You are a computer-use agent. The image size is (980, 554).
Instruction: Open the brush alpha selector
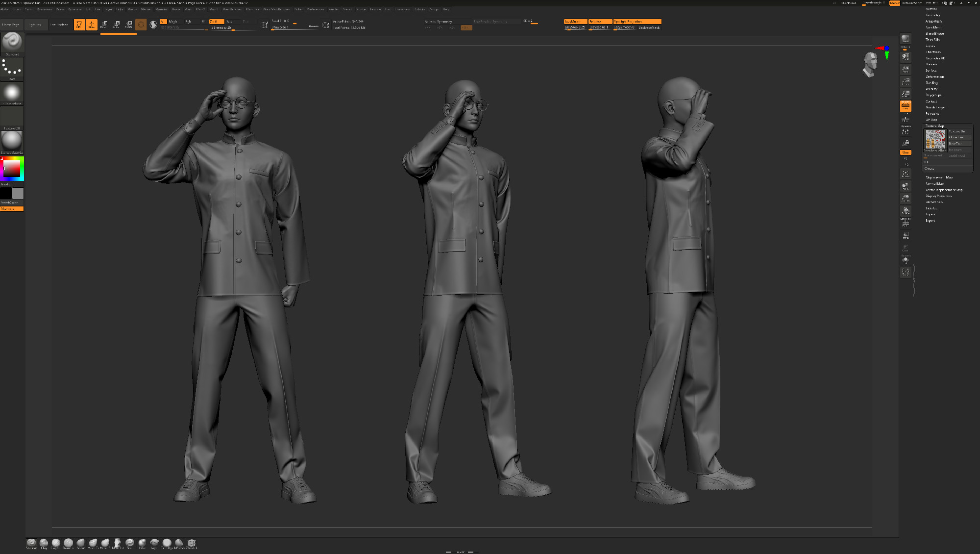12,93
